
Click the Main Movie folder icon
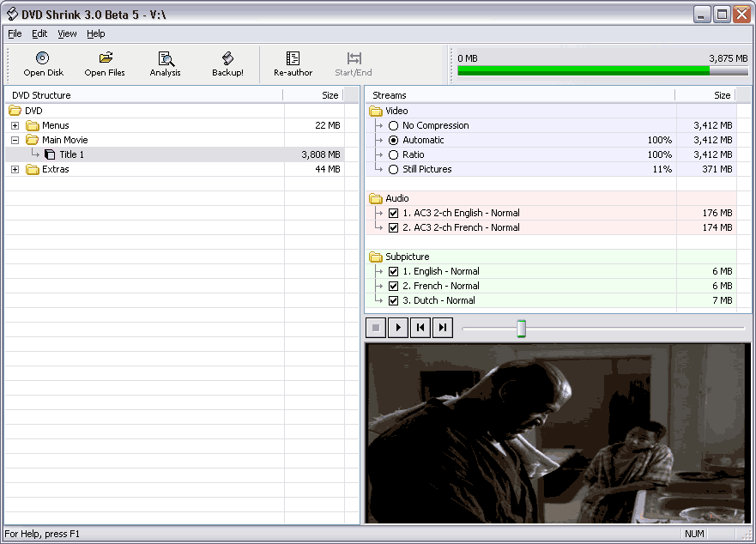33,141
